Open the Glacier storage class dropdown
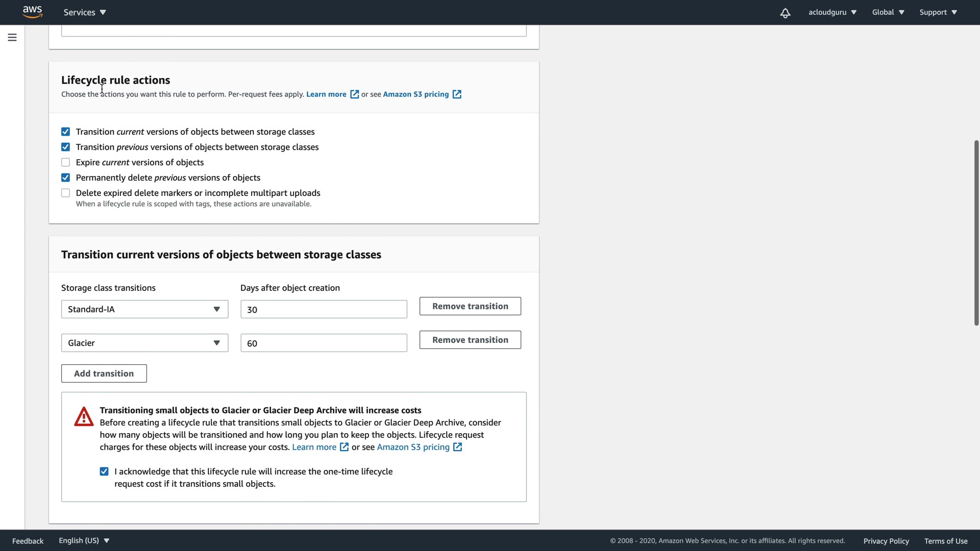Viewport: 980px width, 551px height. click(x=144, y=343)
